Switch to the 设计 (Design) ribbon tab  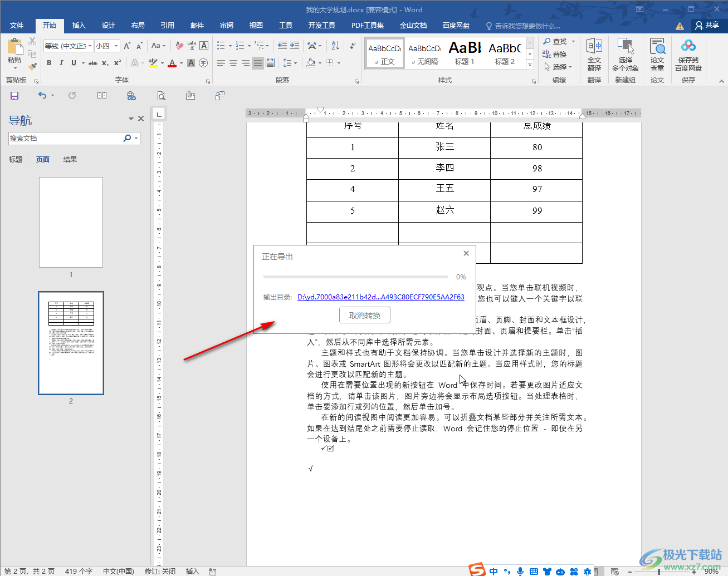(109, 26)
